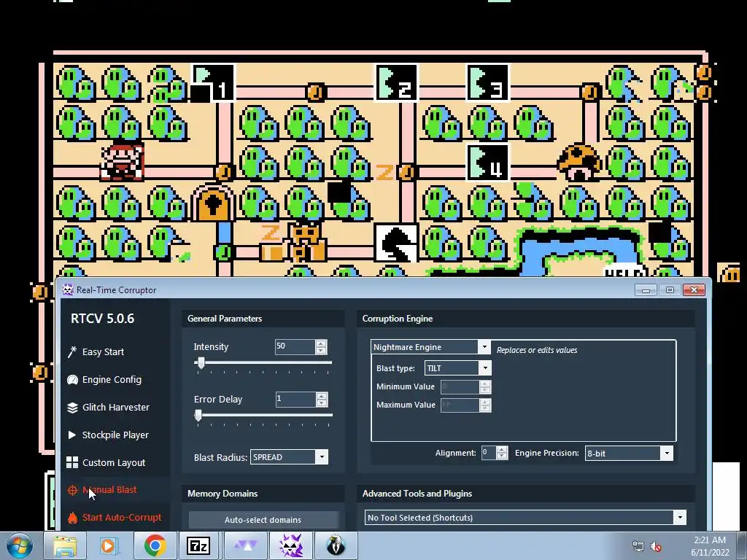747x560 pixels.
Task: Click the Toad mushroom house on map
Action: pos(578,163)
